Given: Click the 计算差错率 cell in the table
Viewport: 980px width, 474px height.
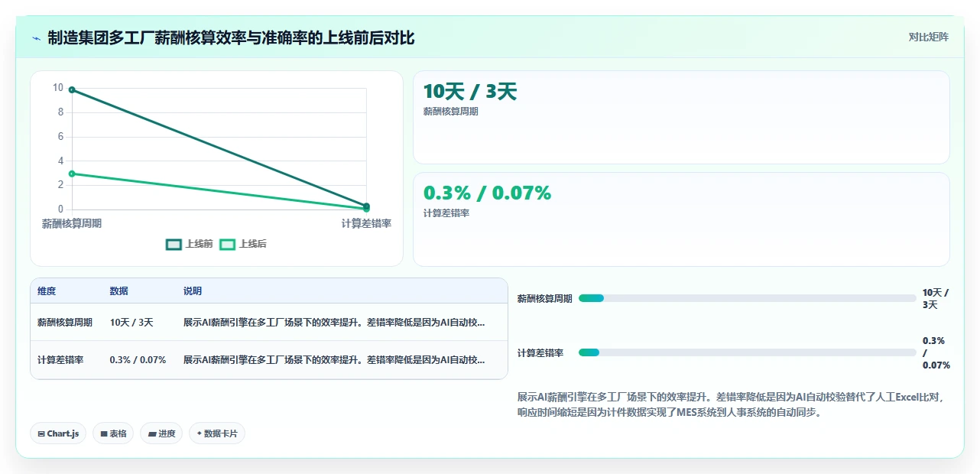Looking at the screenshot, I should 60,359.
